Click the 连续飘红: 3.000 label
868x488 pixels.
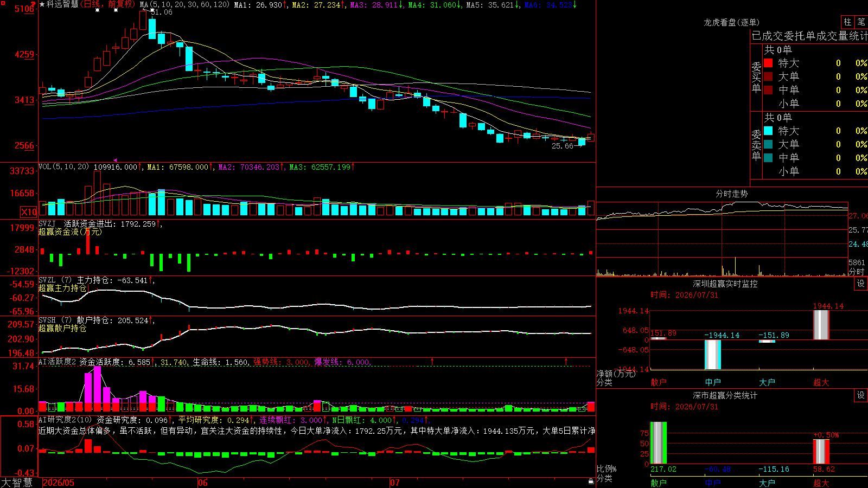point(293,420)
